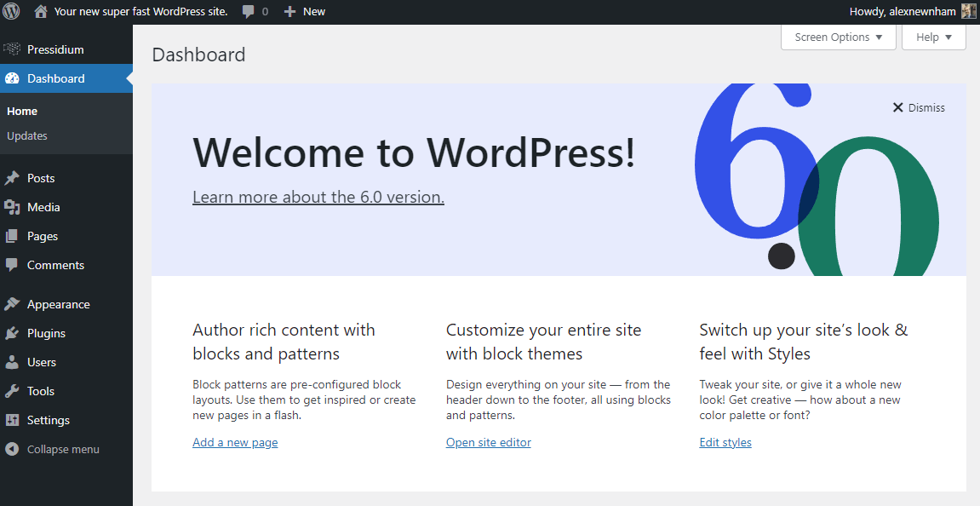Viewport: 980px width, 506px height.
Task: Open the Updates submenu item
Action: 27,135
